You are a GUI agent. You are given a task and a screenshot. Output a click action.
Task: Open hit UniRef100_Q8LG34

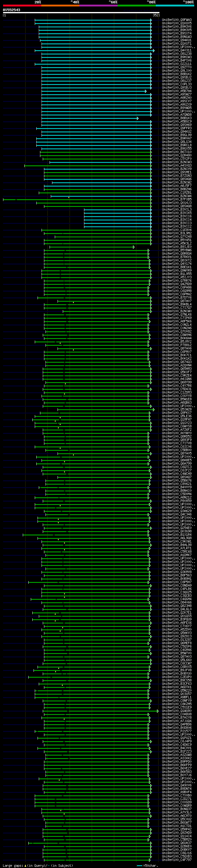point(177,142)
